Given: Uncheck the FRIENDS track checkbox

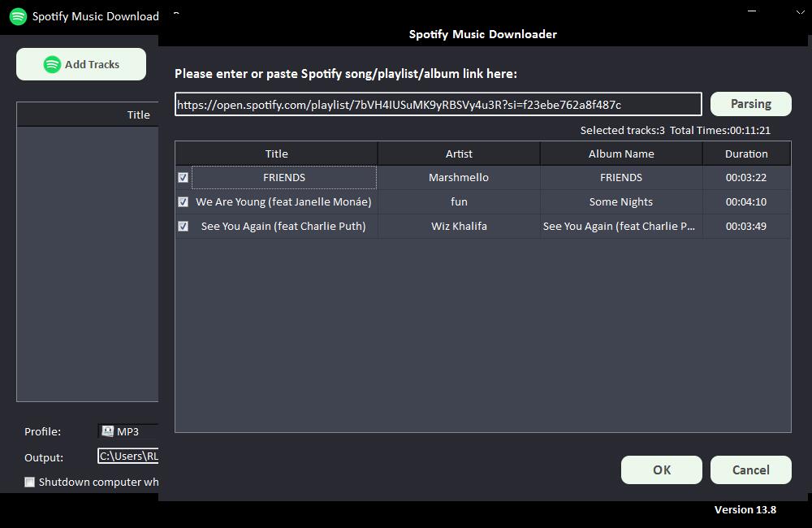Looking at the screenshot, I should (184, 177).
